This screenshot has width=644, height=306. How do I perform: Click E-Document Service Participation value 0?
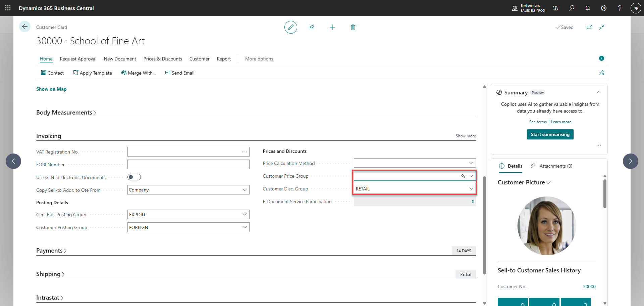[473, 202]
